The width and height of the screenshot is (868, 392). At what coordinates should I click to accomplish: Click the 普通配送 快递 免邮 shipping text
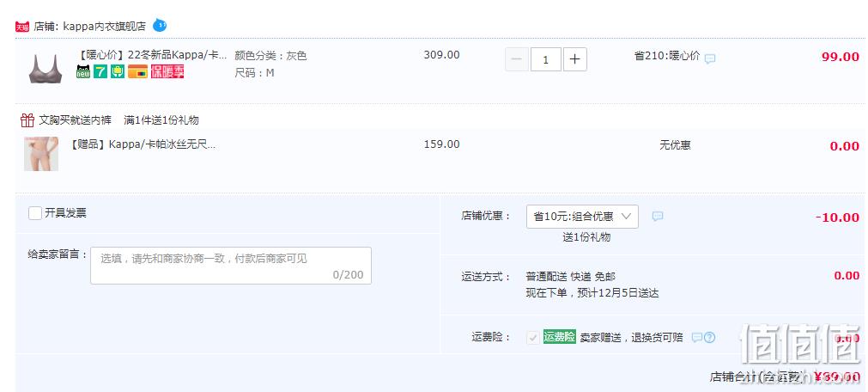coord(571,277)
